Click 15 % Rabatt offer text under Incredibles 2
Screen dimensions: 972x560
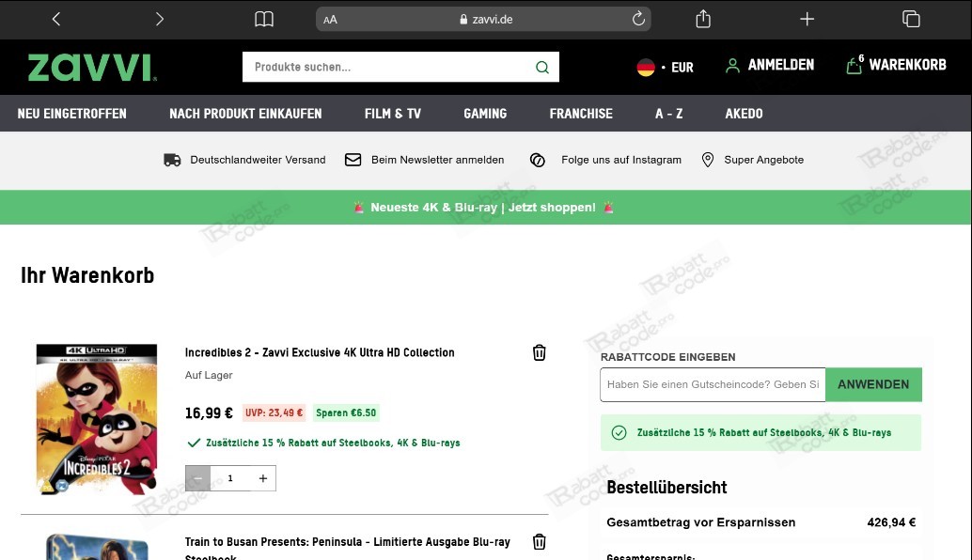[x=333, y=443]
